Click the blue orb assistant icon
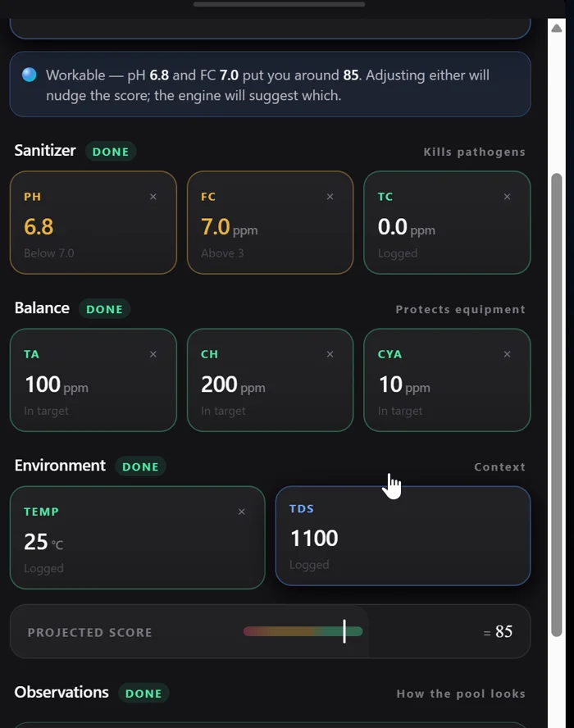The width and height of the screenshot is (574, 728). coord(30,75)
